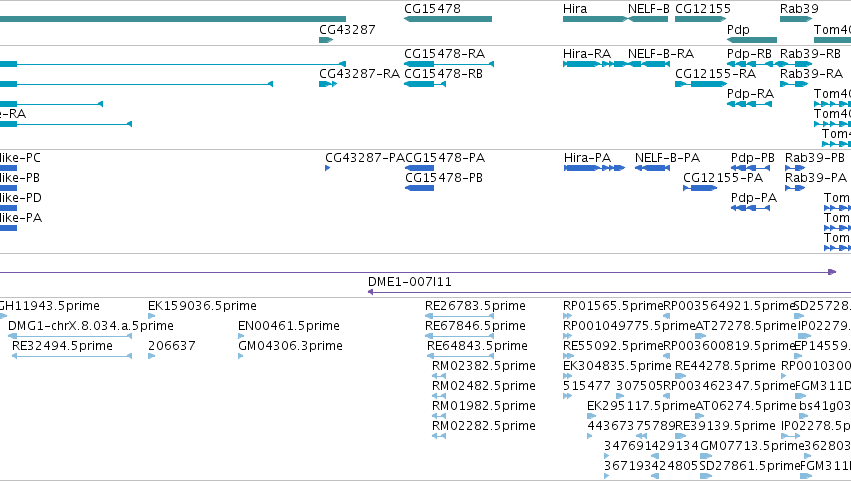The image size is (851, 481).
Task: Click the CG12155 gene bar
Action: (x=701, y=19)
